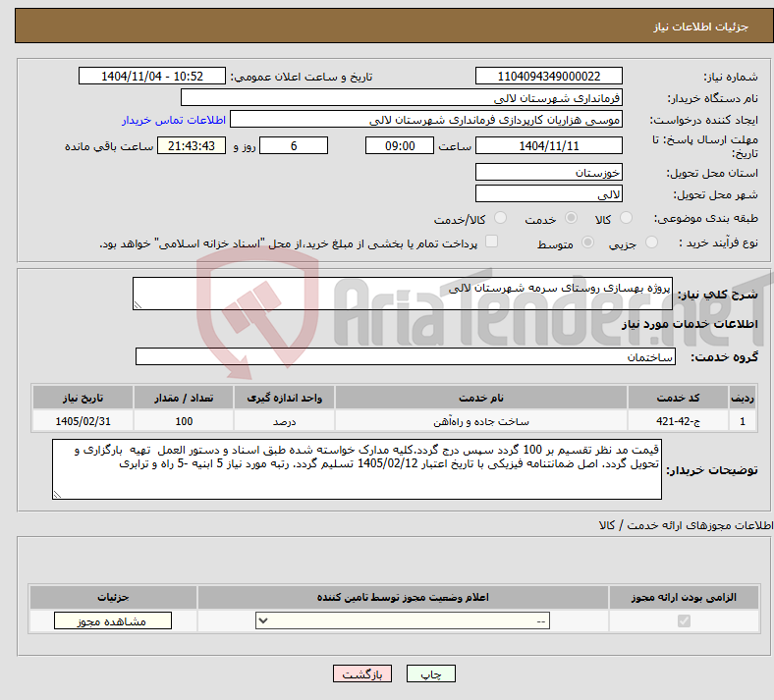This screenshot has width=774, height=700.
Task: Click the service group field ساختمان
Action: [406, 356]
